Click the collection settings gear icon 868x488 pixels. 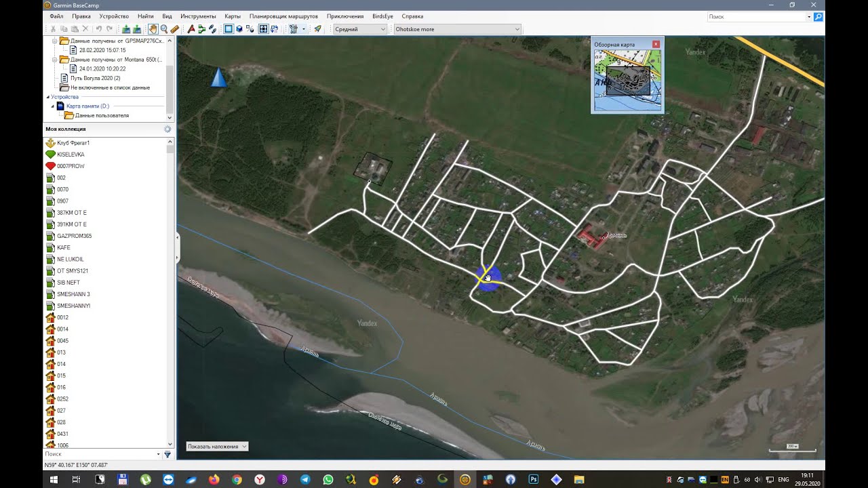[167, 129]
